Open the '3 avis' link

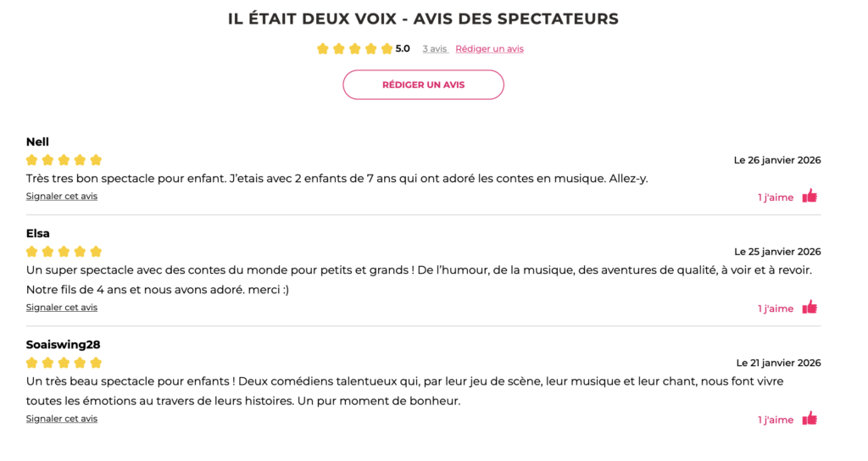click(435, 49)
